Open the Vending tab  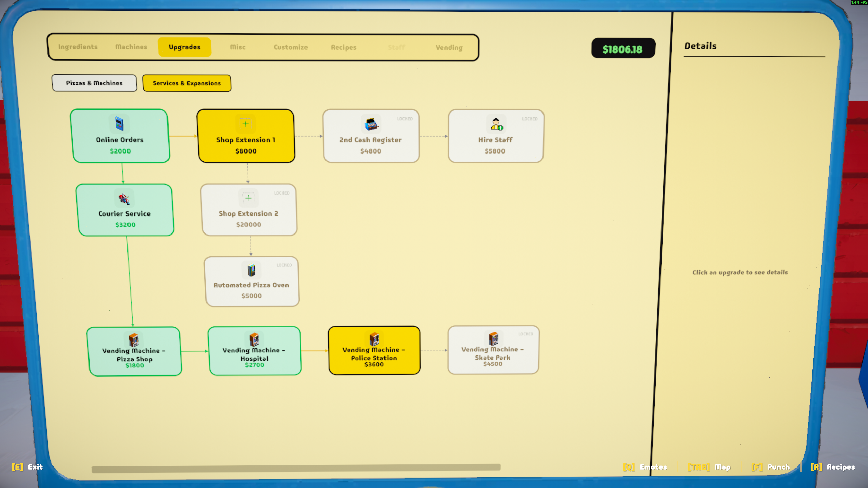point(449,47)
